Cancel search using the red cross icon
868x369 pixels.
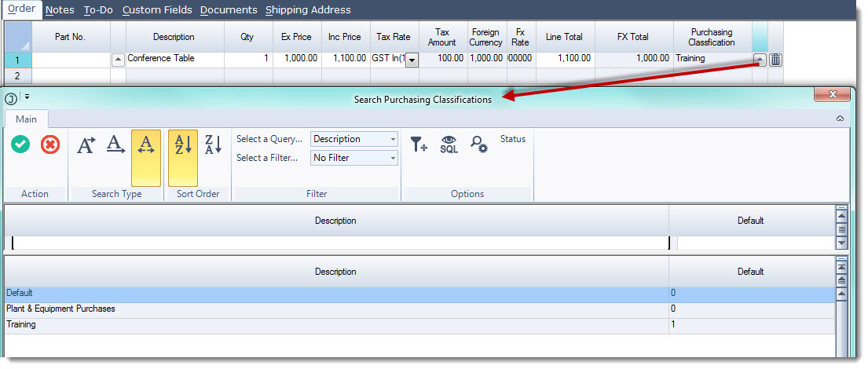(50, 145)
